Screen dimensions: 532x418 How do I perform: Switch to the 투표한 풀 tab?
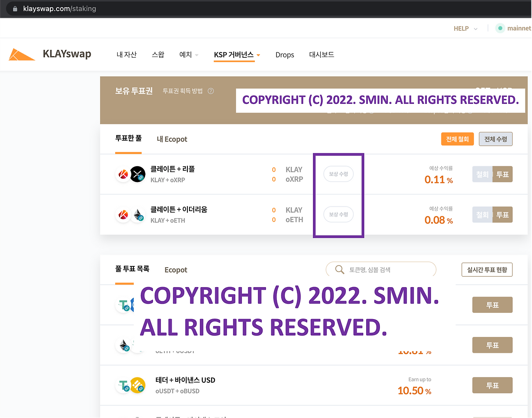(128, 139)
